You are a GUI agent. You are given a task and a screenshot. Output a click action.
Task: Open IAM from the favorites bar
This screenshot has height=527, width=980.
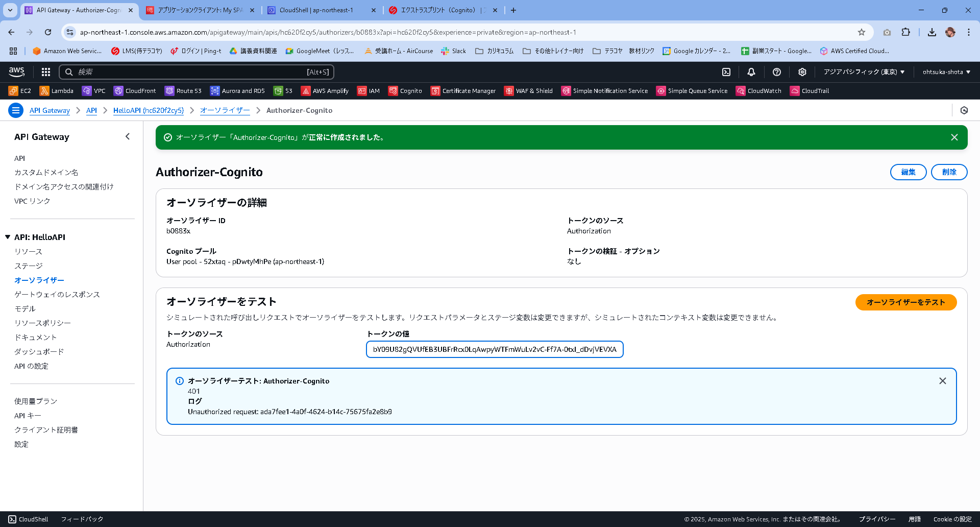tap(369, 91)
